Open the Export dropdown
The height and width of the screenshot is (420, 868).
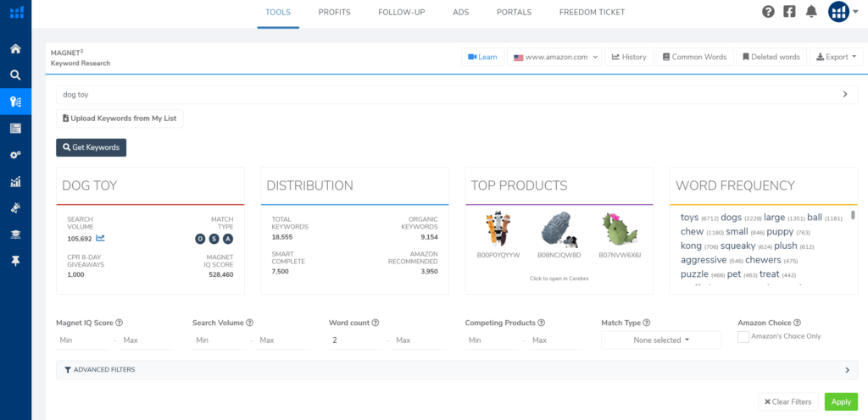pos(836,57)
